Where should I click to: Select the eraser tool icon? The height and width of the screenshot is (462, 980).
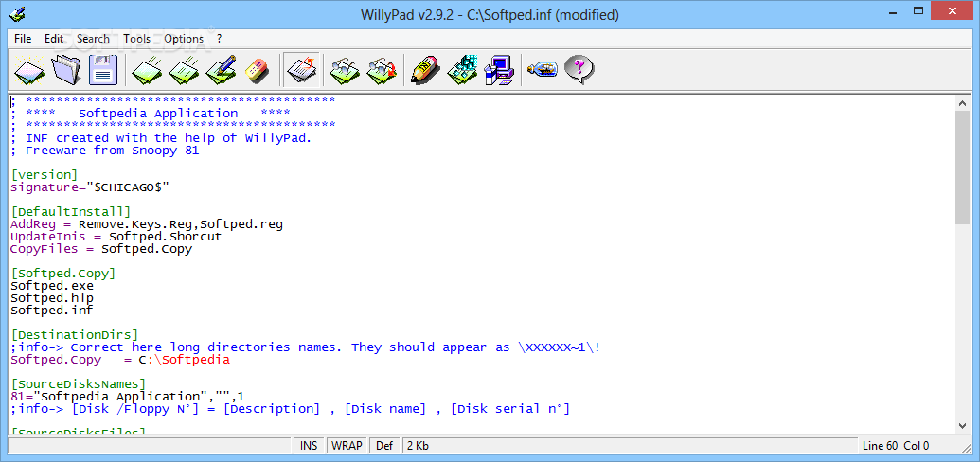[257, 69]
